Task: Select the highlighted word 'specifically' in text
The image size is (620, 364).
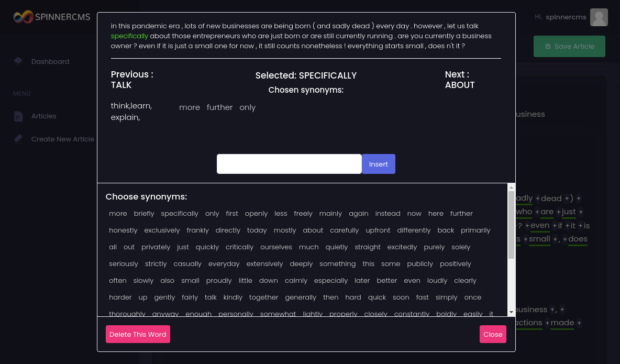Action: pos(129,36)
